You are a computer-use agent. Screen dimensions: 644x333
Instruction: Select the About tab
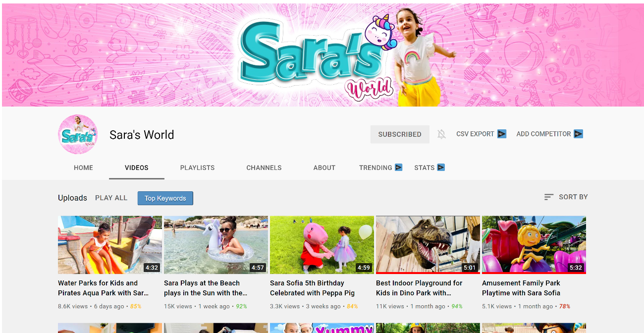point(324,167)
